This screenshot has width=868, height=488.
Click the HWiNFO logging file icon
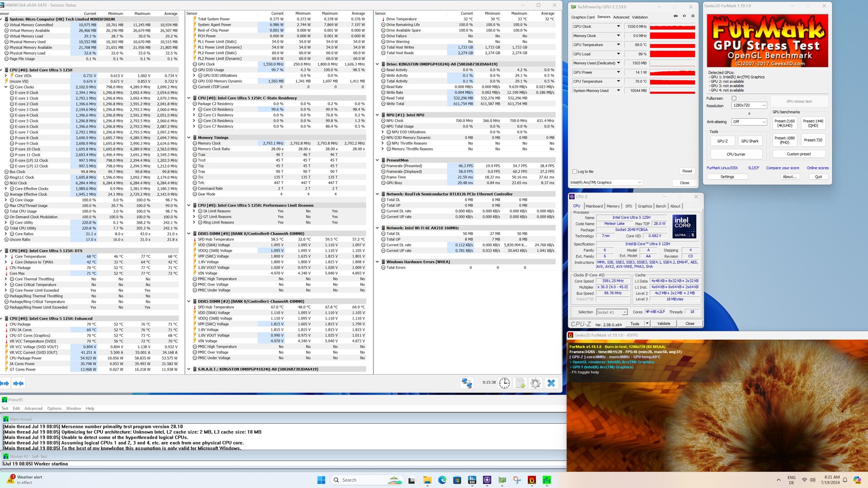(x=520, y=383)
